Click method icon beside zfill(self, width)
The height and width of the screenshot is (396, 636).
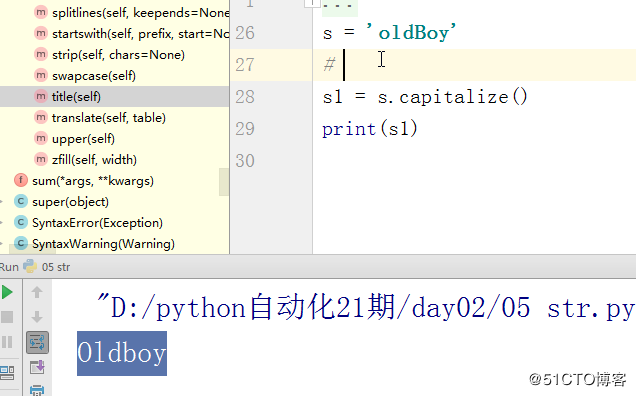[x=41, y=159]
